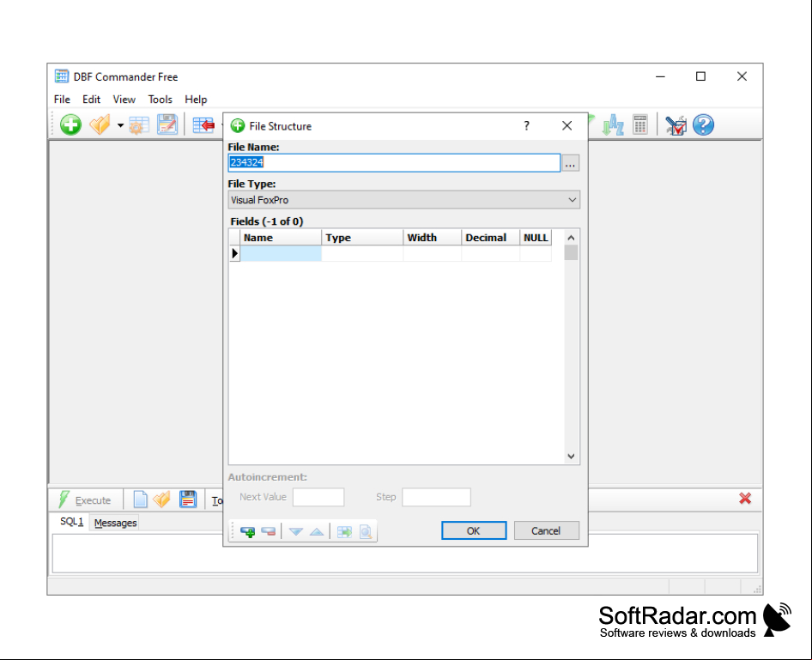Open the File menu
Viewport: 812px width, 660px height.
point(62,100)
